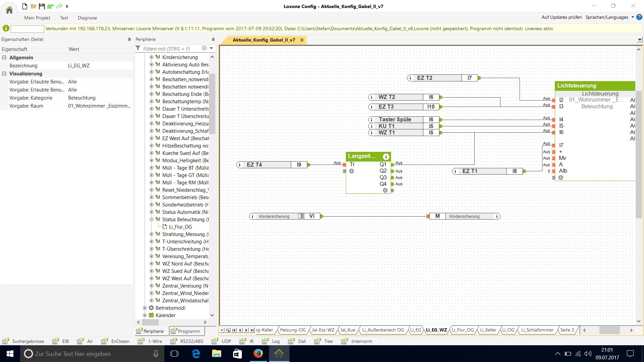Collapse Status Beleuchtung tree node
The height and width of the screenshot is (362, 644).
coord(151,220)
